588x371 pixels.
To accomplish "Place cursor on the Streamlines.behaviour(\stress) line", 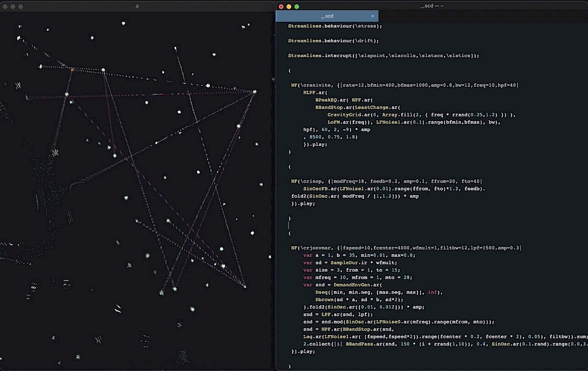I will (335, 26).
